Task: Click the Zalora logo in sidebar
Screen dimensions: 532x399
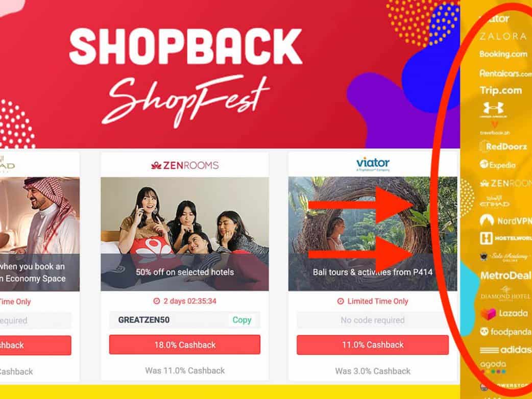Action: click(503, 36)
